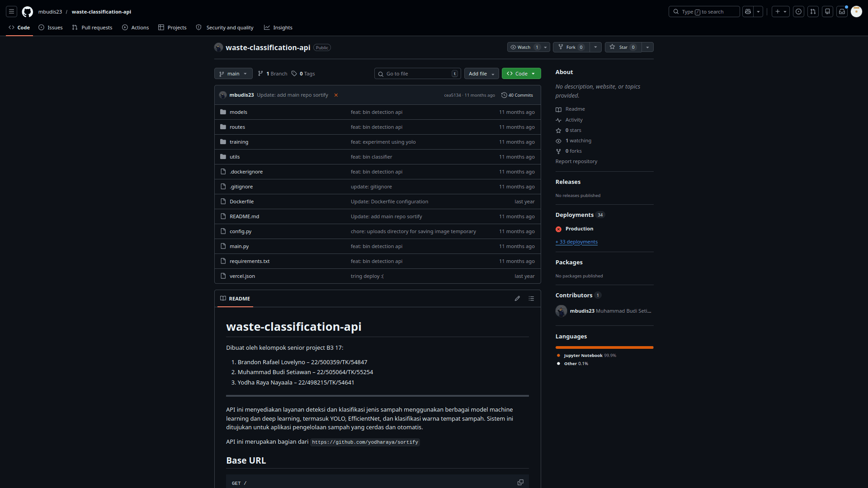Open the Add file dropdown
The height and width of the screenshot is (488, 868).
click(x=481, y=74)
